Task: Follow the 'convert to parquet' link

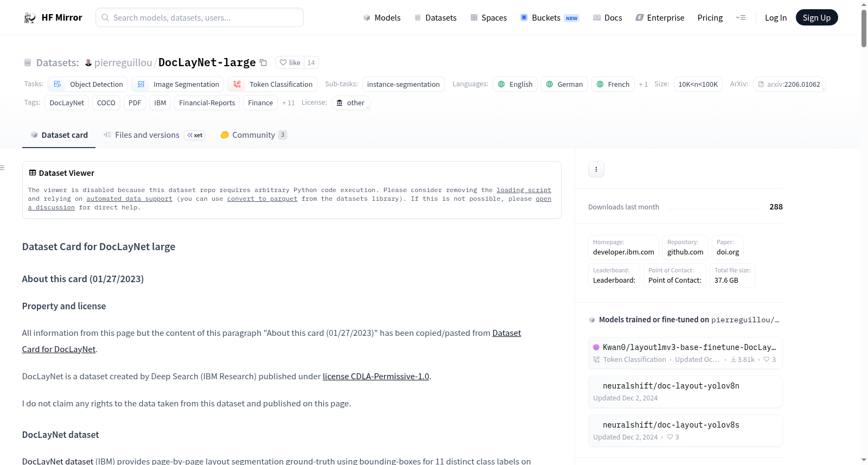Action: [x=263, y=199]
